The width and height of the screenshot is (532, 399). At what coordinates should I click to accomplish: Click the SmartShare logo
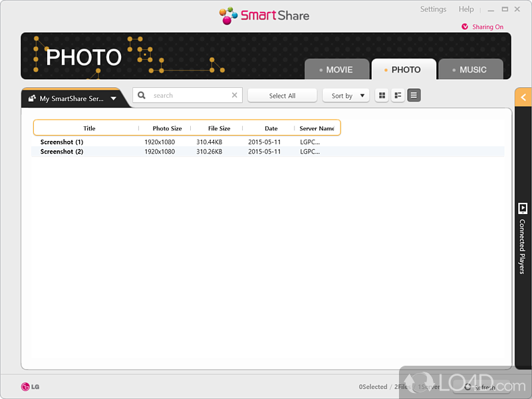[x=265, y=15]
